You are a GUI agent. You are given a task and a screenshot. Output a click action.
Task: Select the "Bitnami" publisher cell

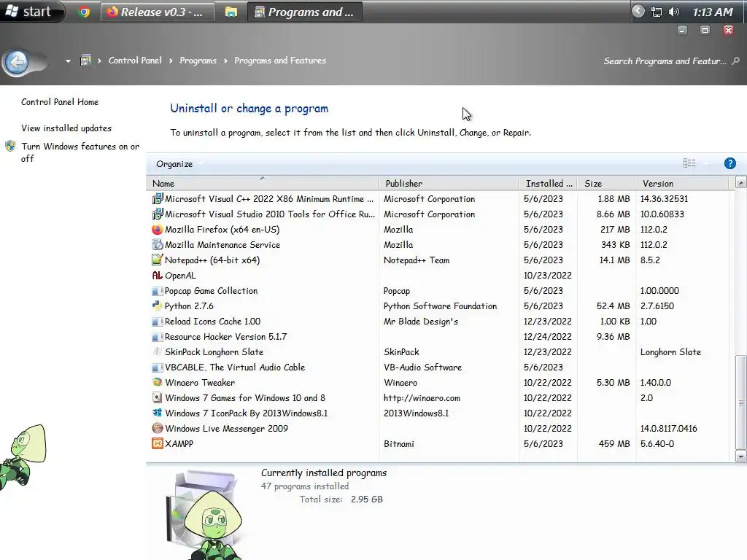399,444
